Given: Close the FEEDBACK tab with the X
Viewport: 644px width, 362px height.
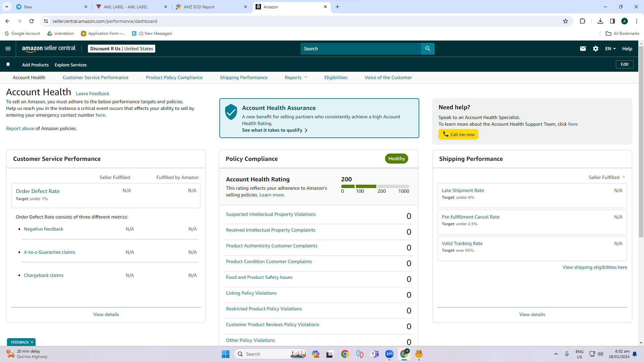Looking at the screenshot, I should [32, 342].
